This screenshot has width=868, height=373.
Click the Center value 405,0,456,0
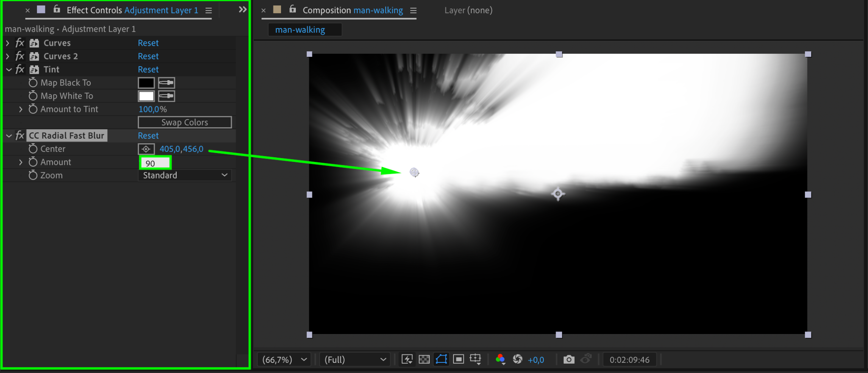181,149
